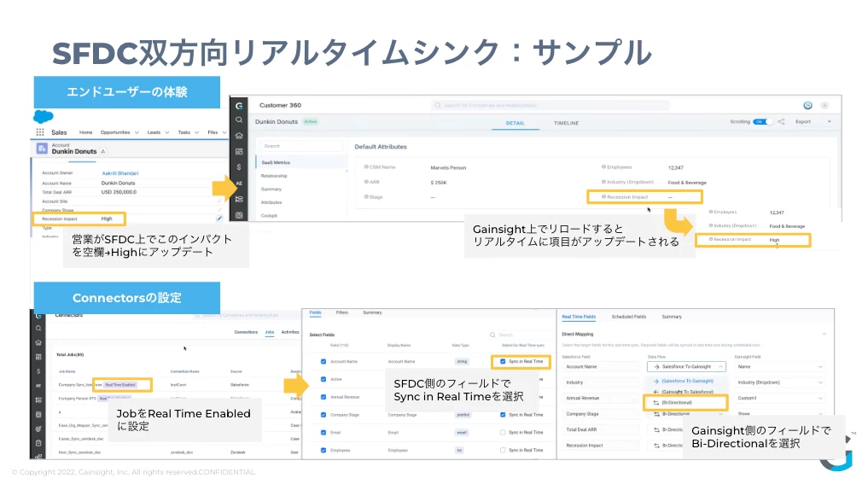
Task: Uncheck the Company Stage field checkbox
Action: [x=323, y=415]
